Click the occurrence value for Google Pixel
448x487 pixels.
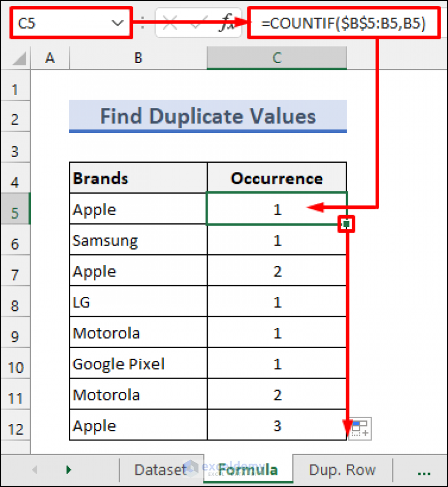(x=277, y=363)
